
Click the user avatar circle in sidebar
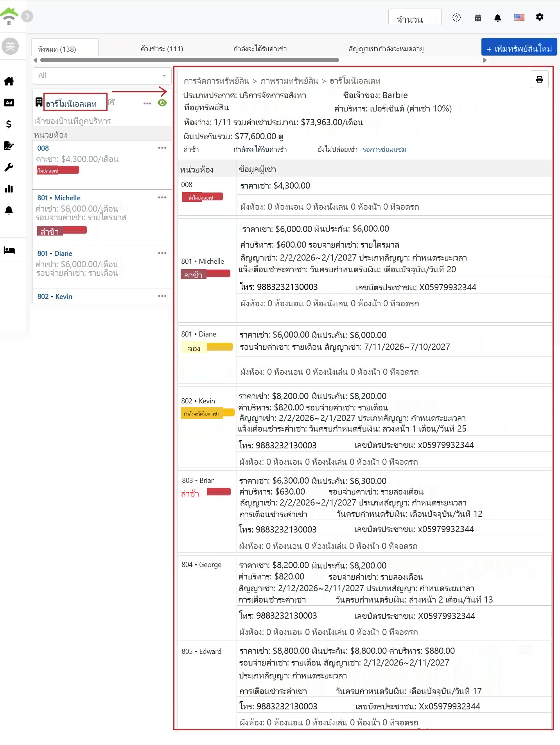[x=10, y=46]
